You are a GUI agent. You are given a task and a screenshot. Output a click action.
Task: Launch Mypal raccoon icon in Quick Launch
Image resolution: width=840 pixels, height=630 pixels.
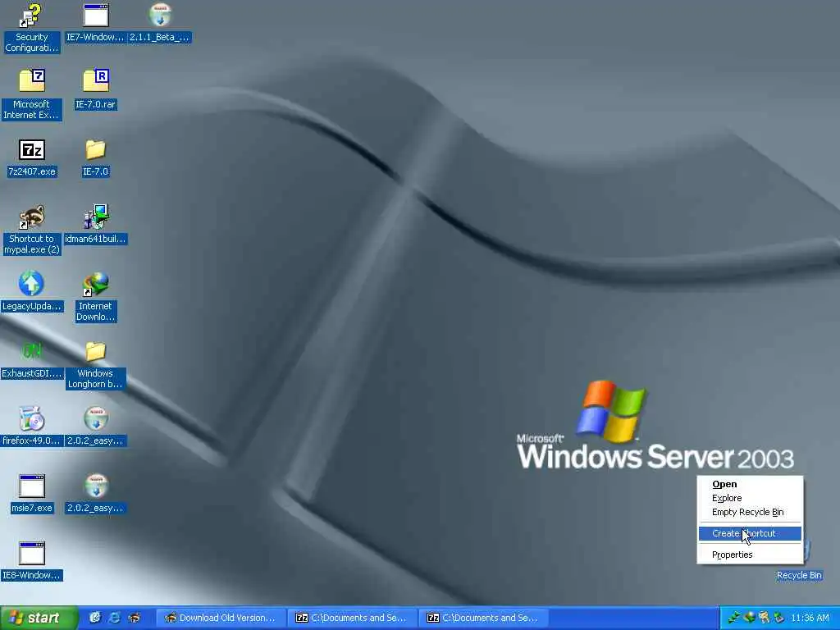[x=134, y=618]
